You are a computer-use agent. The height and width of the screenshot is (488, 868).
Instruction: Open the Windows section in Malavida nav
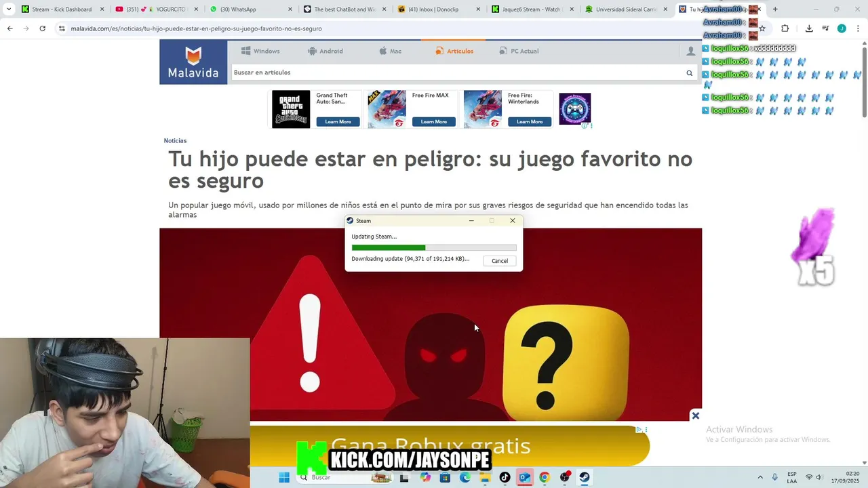(x=261, y=51)
